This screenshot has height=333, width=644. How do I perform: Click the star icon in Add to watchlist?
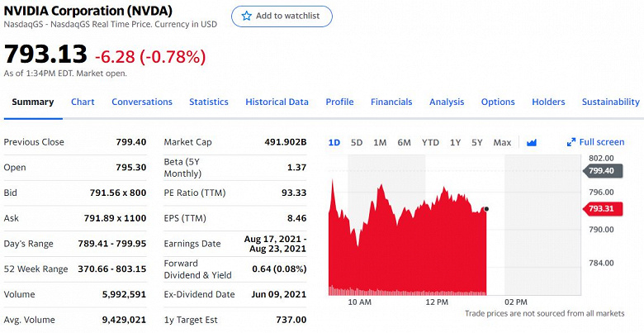click(x=246, y=17)
